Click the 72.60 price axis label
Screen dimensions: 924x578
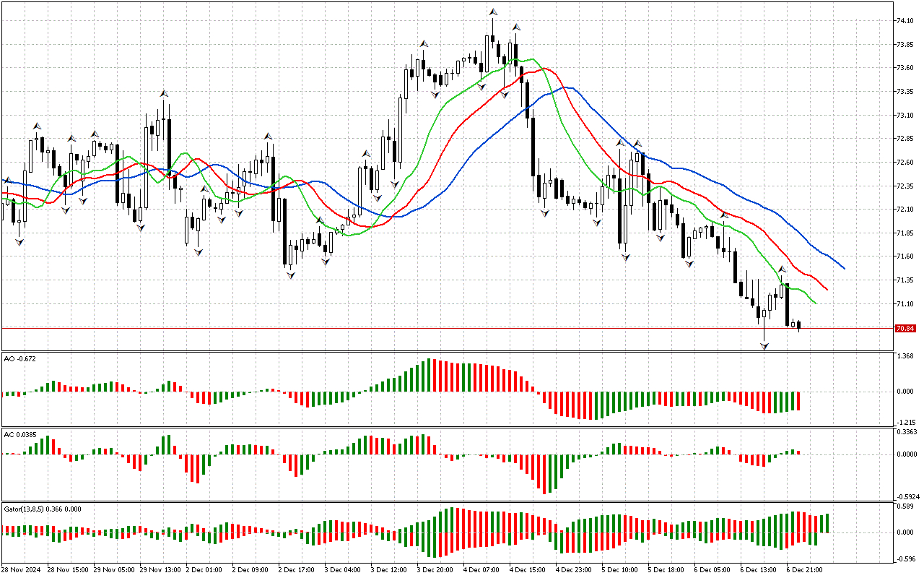point(905,163)
